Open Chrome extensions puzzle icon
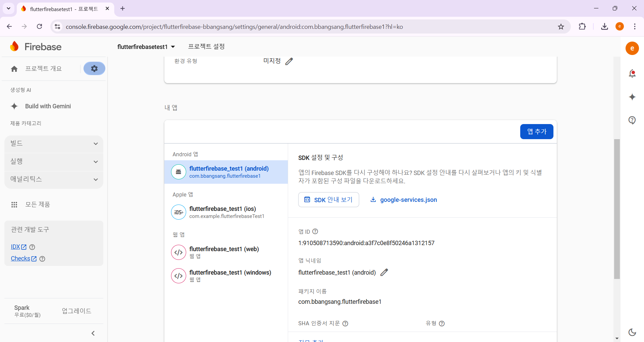 tap(583, 26)
